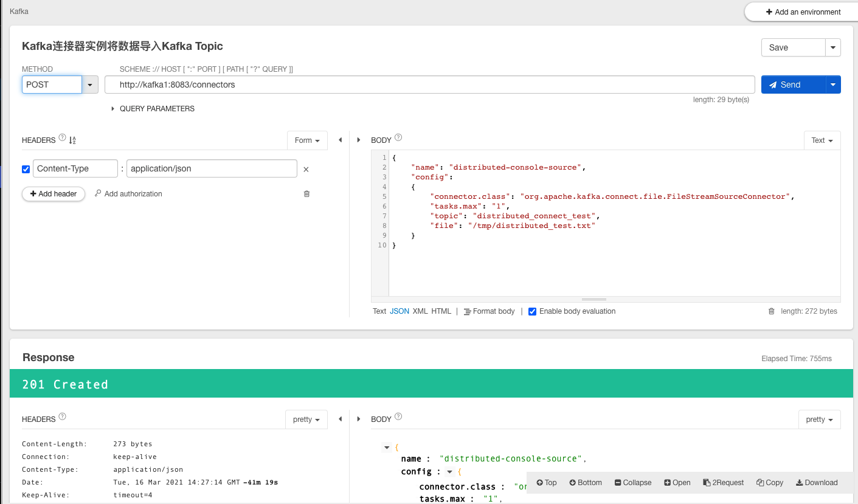Jump to Bottom of response
The width and height of the screenshot is (858, 504).
[586, 483]
